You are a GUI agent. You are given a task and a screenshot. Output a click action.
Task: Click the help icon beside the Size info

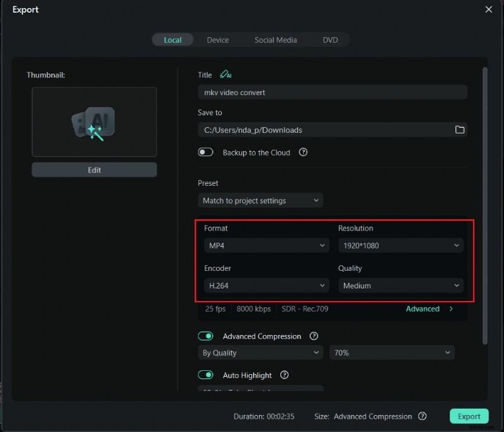pyautogui.click(x=421, y=416)
